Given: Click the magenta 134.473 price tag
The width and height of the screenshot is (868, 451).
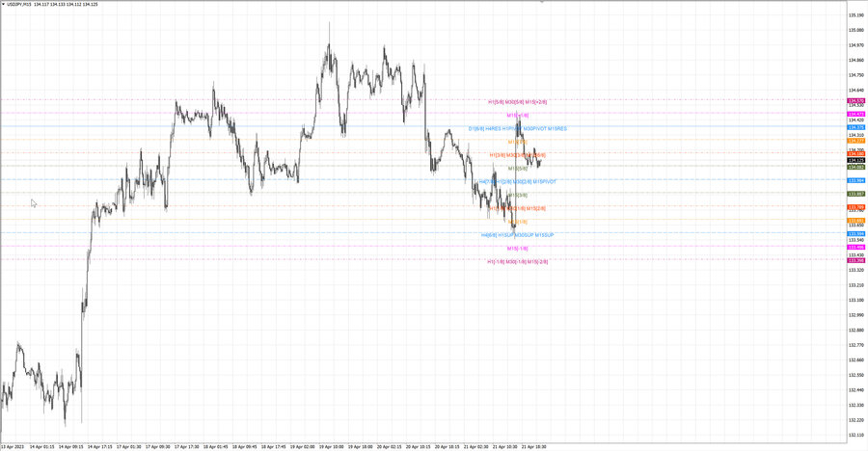Looking at the screenshot, I should [x=856, y=114].
